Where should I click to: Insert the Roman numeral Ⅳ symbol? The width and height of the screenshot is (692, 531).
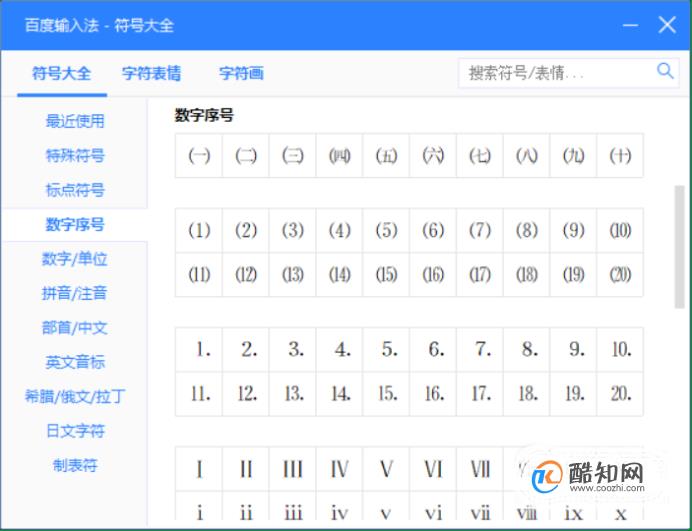(x=339, y=469)
